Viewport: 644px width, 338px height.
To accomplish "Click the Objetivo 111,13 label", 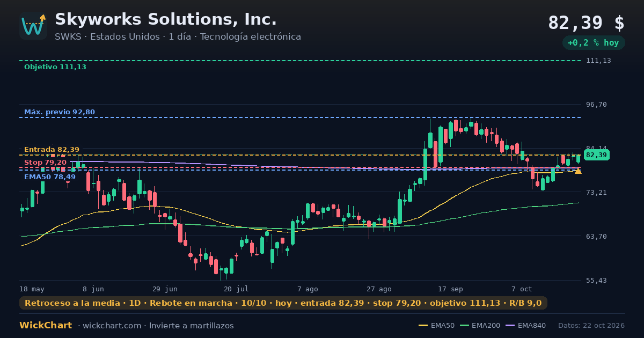I will (x=55, y=67).
